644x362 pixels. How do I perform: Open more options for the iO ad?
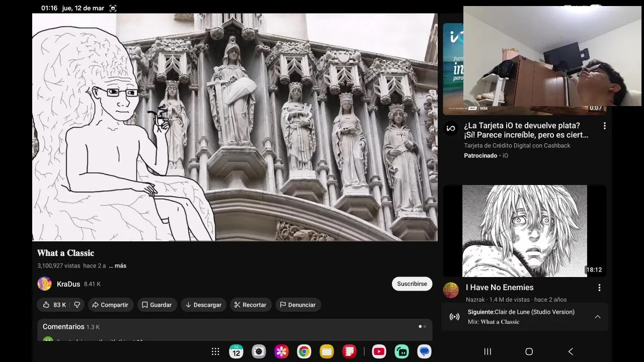click(604, 126)
